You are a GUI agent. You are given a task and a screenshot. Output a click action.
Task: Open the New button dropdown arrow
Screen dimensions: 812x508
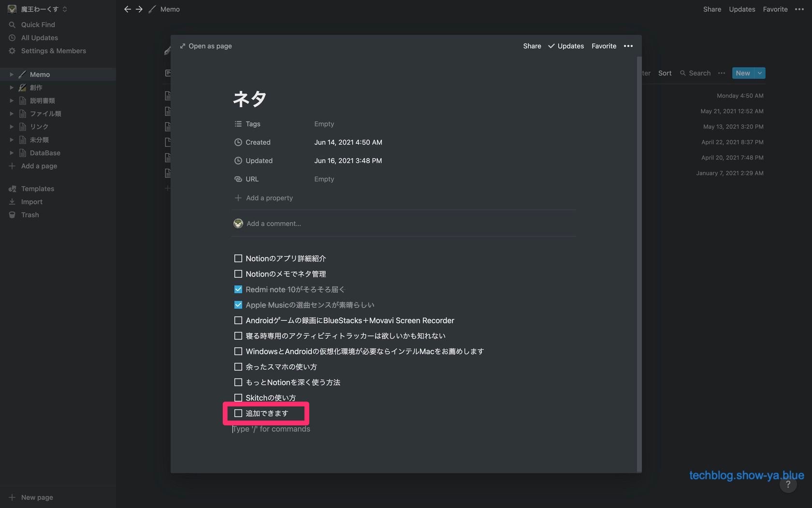point(760,73)
